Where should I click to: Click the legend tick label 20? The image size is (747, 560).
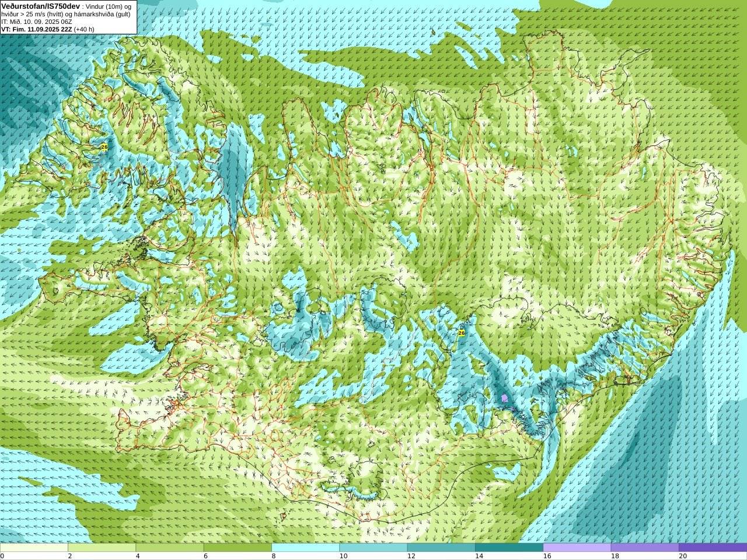coord(683,556)
